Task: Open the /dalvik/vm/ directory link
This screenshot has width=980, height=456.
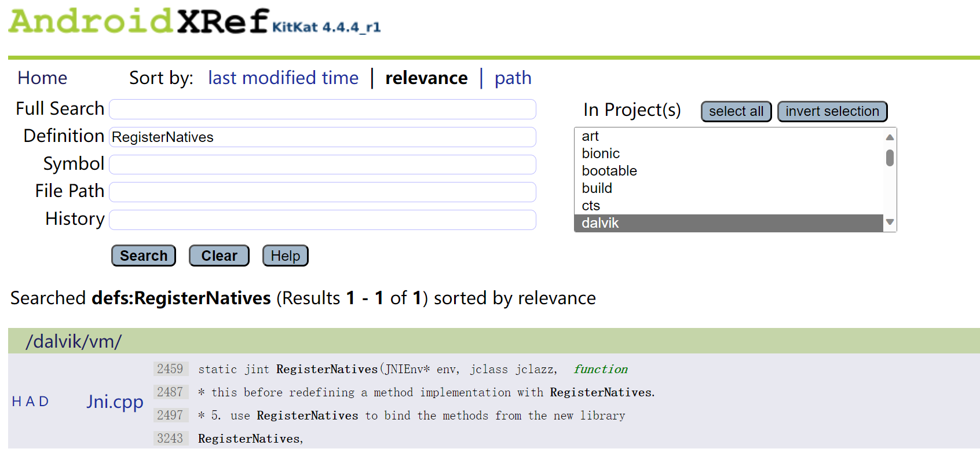Action: pos(74,341)
